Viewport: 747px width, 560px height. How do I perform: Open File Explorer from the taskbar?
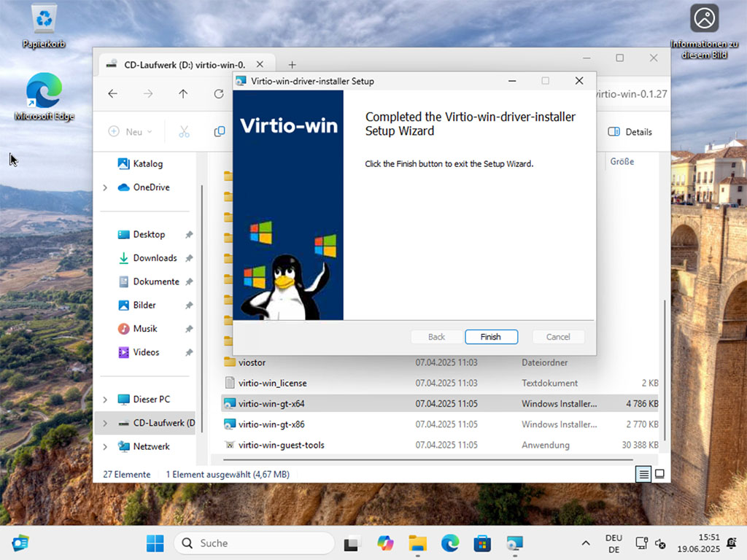[x=417, y=543]
